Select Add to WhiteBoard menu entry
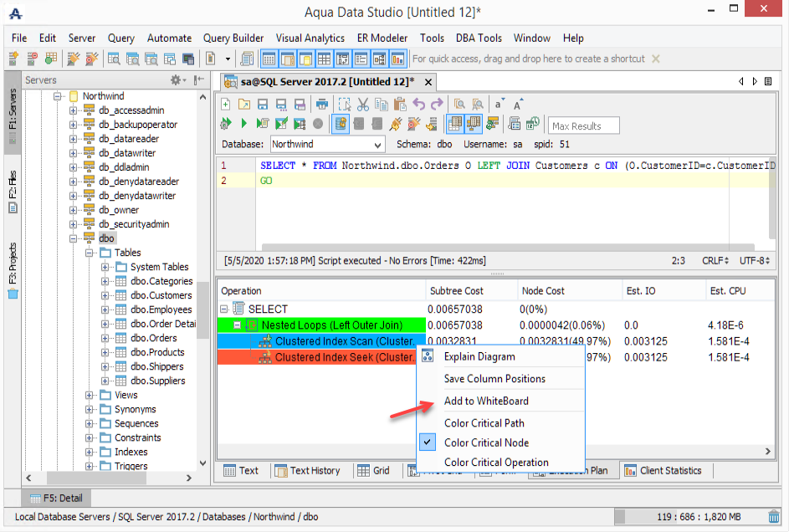 tap(486, 402)
